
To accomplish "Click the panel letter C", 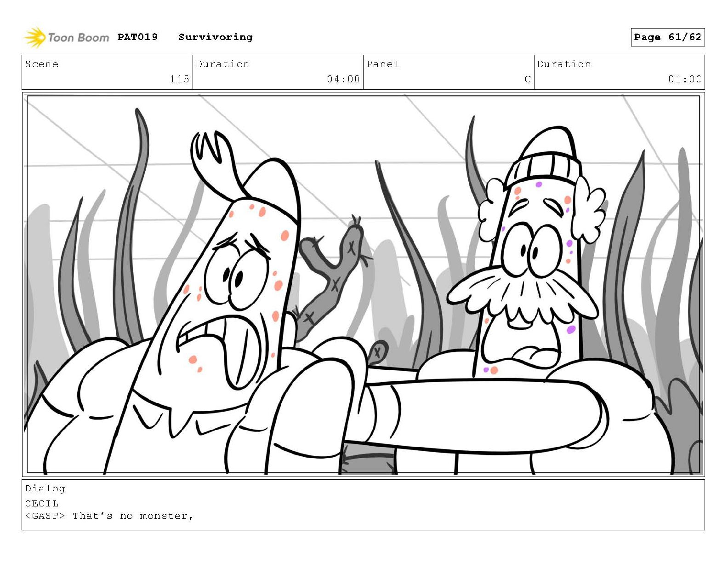I will (x=528, y=79).
